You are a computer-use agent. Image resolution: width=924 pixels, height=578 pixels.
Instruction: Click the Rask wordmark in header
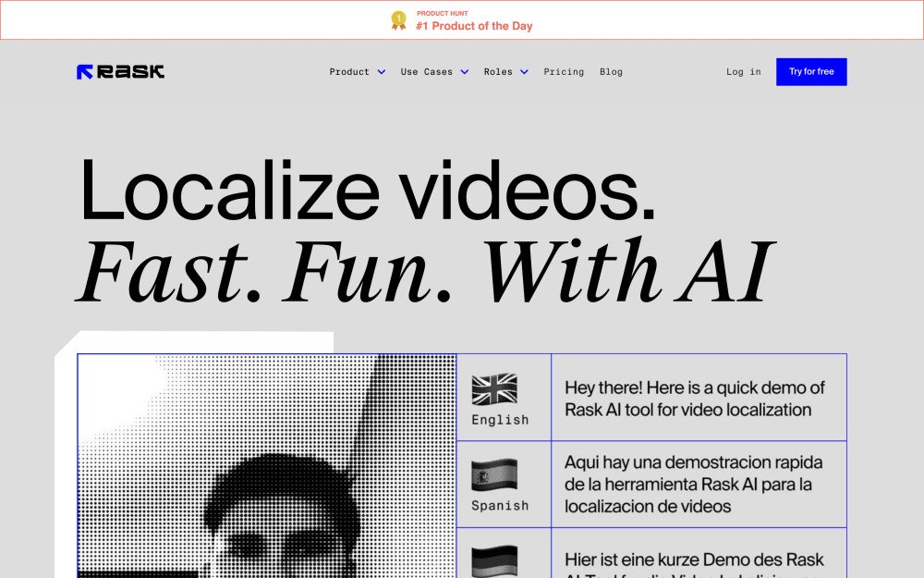pos(130,72)
